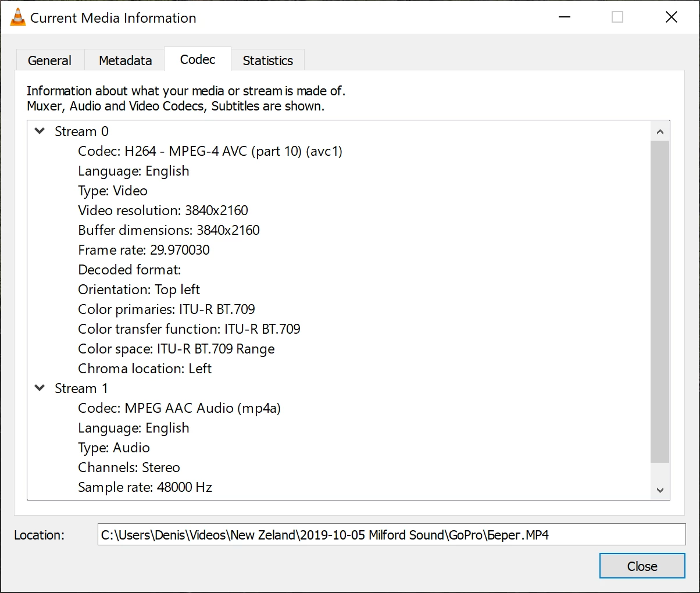Select 'Color transfer function: ITU-R BT.709' row
This screenshot has height=593, width=700.
coord(190,329)
